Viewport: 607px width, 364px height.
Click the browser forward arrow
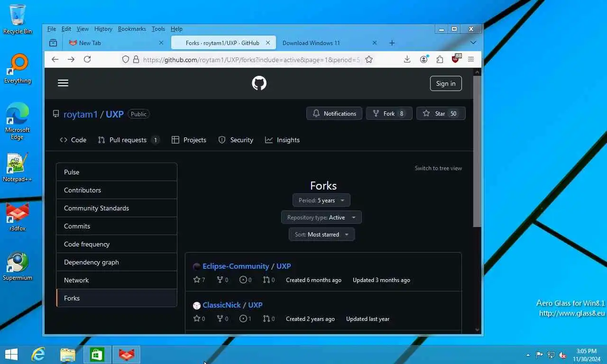click(x=71, y=59)
